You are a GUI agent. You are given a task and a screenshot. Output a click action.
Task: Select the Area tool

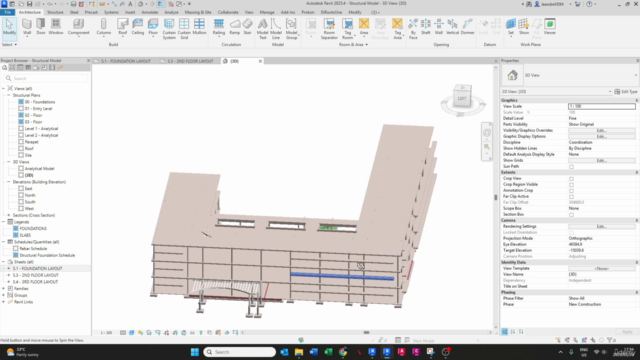(364, 27)
